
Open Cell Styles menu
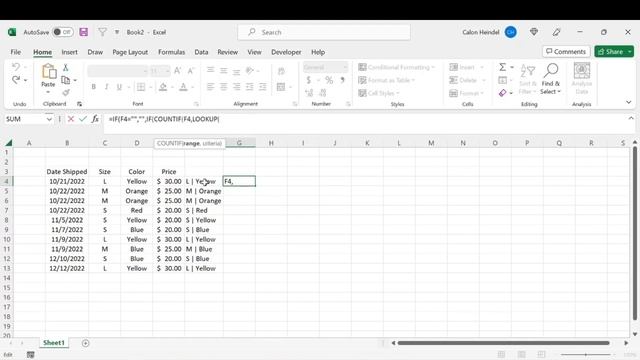pyautogui.click(x=379, y=93)
